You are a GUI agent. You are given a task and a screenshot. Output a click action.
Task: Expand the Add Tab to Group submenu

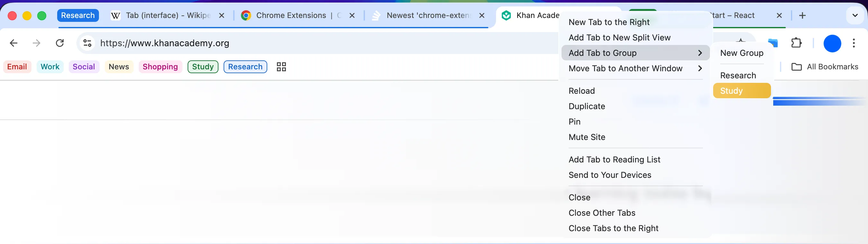point(635,53)
